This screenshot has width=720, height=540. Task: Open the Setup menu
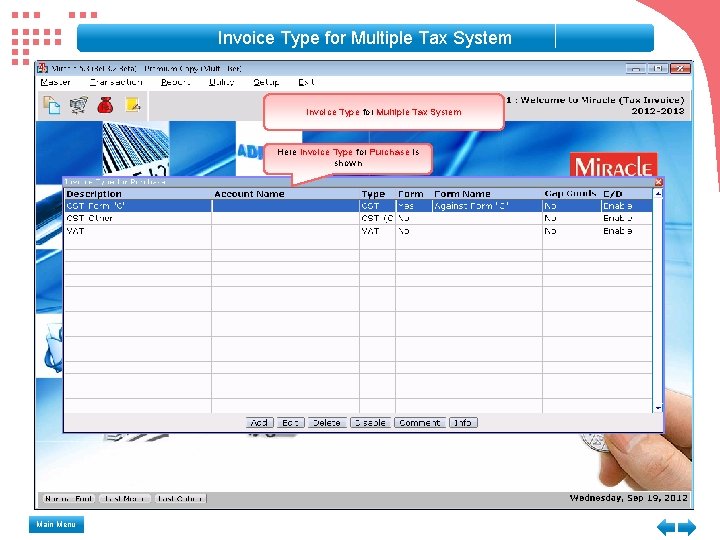click(266, 82)
